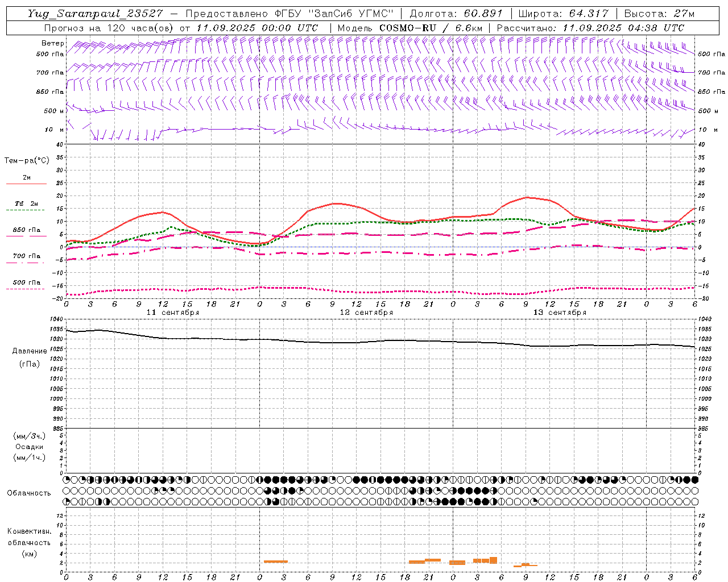The image size is (728, 582).
Task: Click the (мм/3ч.) precipitation unit label
Action: point(29,436)
